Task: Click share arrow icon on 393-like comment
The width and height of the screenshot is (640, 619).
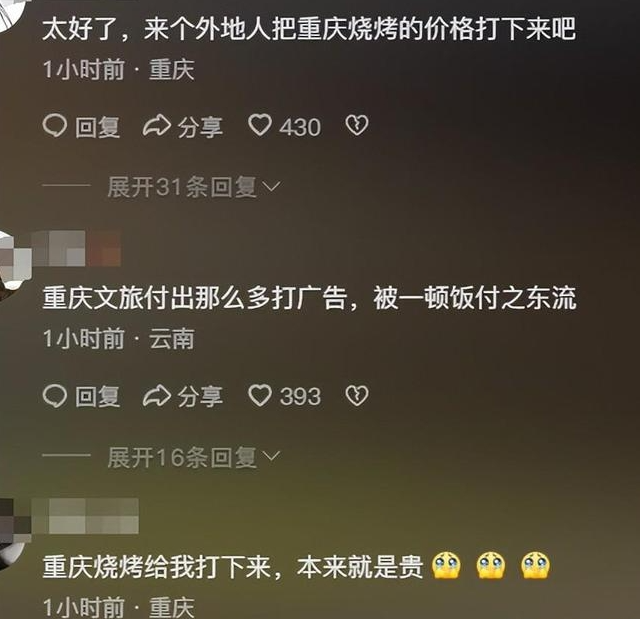Action: (156, 396)
